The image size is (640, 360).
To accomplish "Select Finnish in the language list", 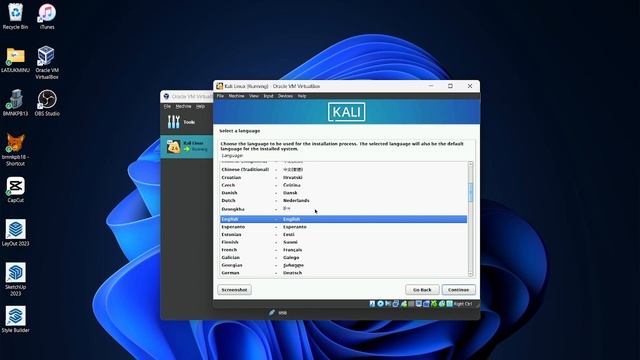I will pos(343,242).
